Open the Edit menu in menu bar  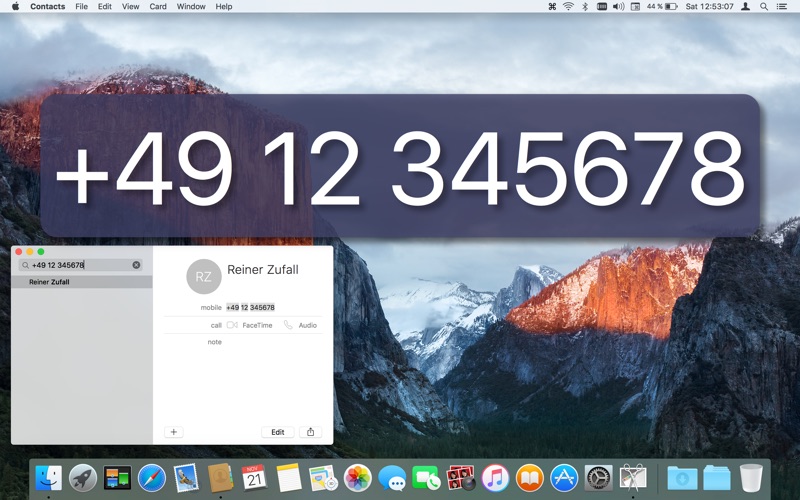104,6
